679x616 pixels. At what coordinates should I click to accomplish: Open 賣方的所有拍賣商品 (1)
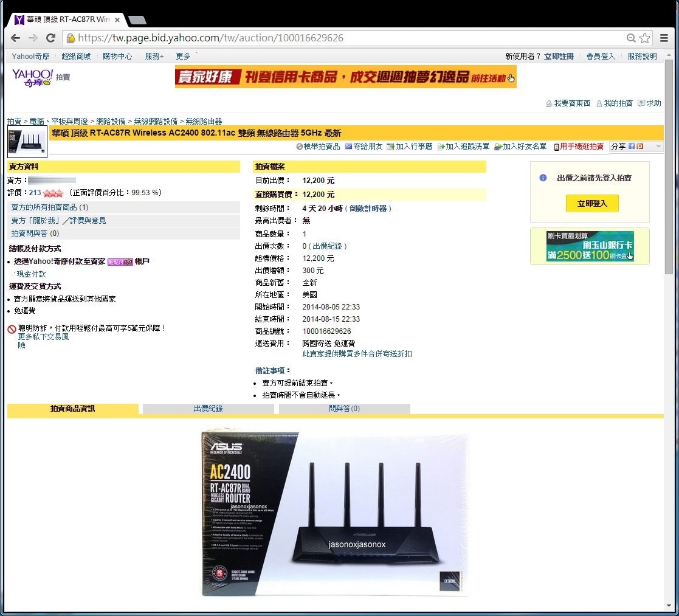[x=50, y=207]
